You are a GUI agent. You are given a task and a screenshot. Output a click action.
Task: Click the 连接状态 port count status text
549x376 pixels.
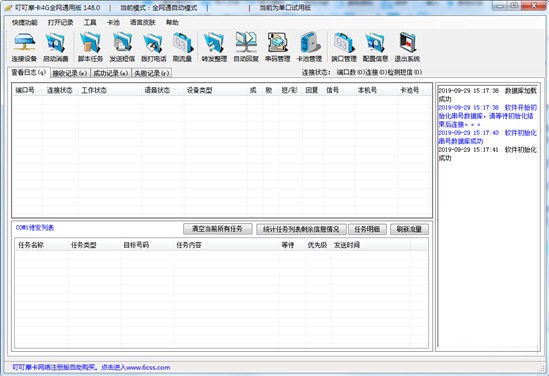pos(362,72)
